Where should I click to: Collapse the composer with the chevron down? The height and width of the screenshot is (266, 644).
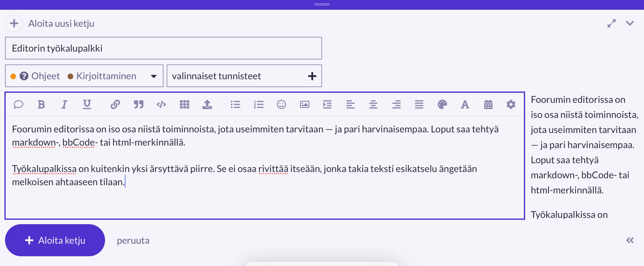coord(630,23)
